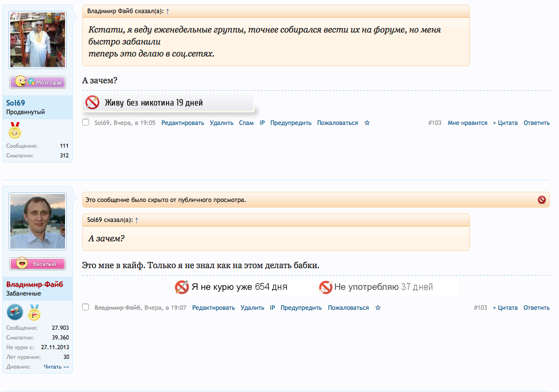Click the 'Мозгодав' mood badge

(38, 82)
